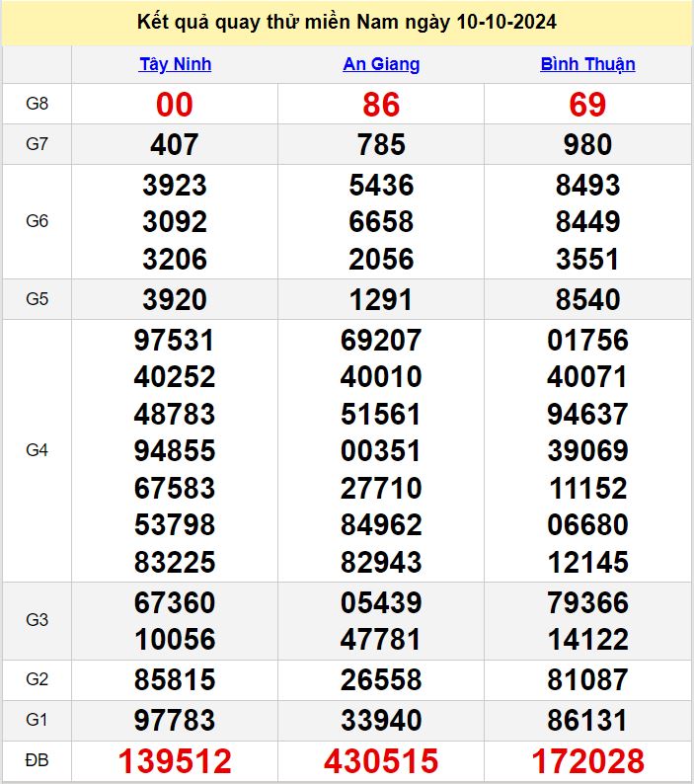694x784 pixels.
Task: Click the red G8 number 00
Action: click(175, 105)
